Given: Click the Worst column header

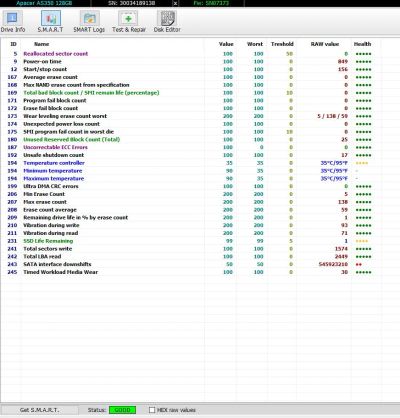Looking at the screenshot, I should 255,44.
